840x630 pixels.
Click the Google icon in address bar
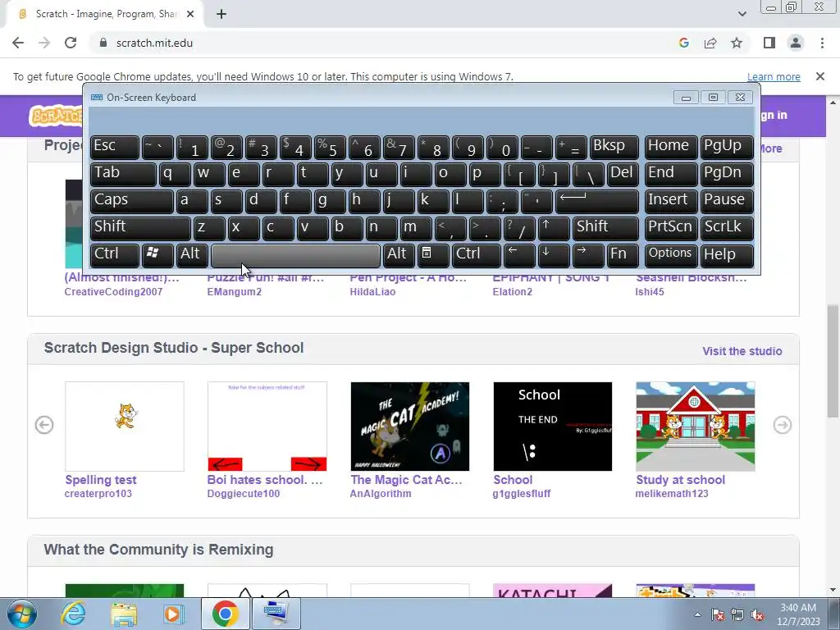click(683, 43)
